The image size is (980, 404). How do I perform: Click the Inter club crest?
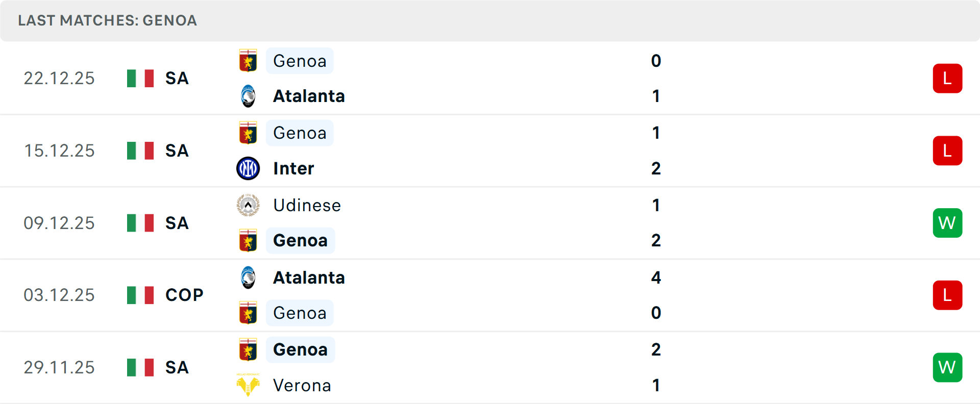(248, 168)
